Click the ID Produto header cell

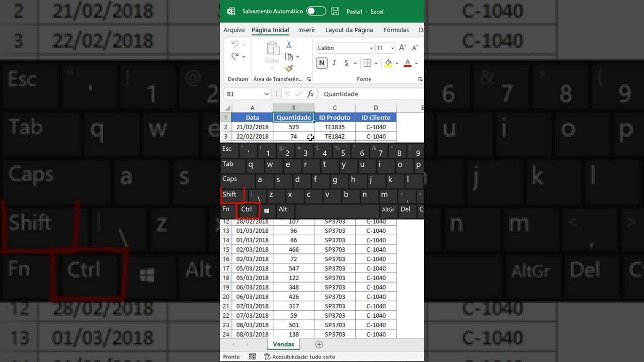(335, 118)
